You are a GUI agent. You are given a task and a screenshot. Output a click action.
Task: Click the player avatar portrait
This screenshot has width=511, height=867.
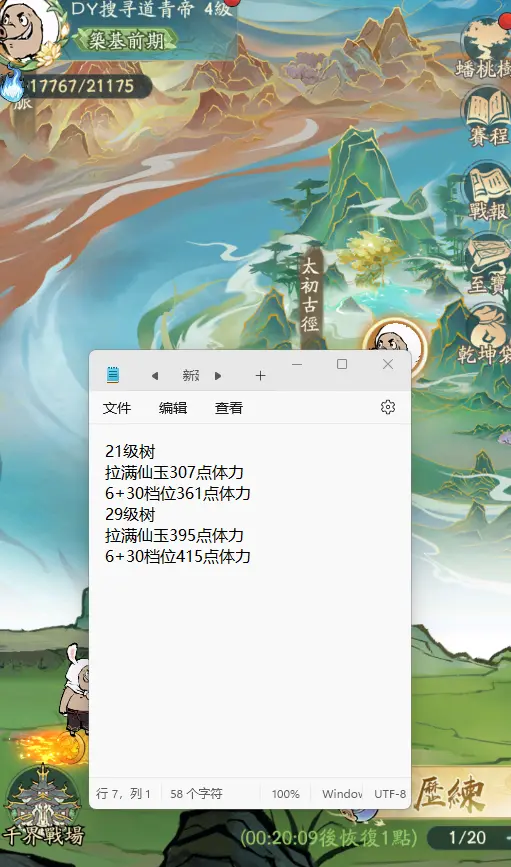30,30
